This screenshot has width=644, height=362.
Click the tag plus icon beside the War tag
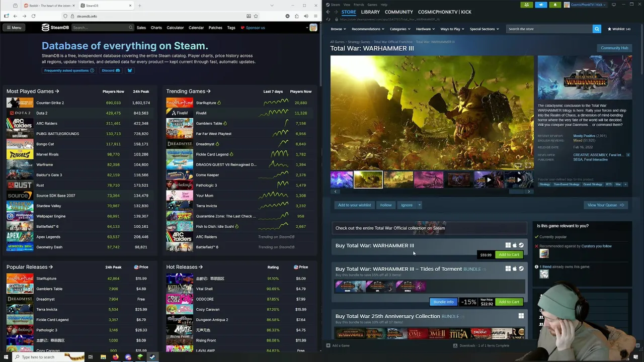[625, 185]
